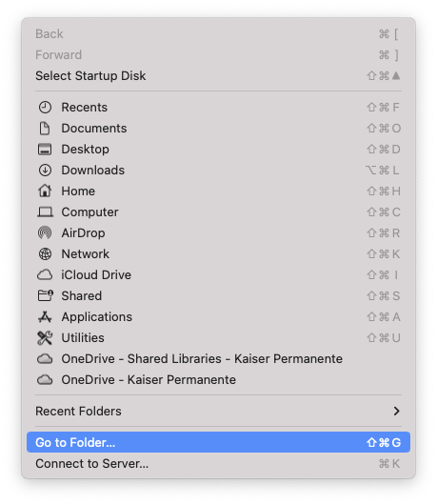The image size is (437, 504).
Task: Choose Go to Folder… menu item
Action: point(218,443)
